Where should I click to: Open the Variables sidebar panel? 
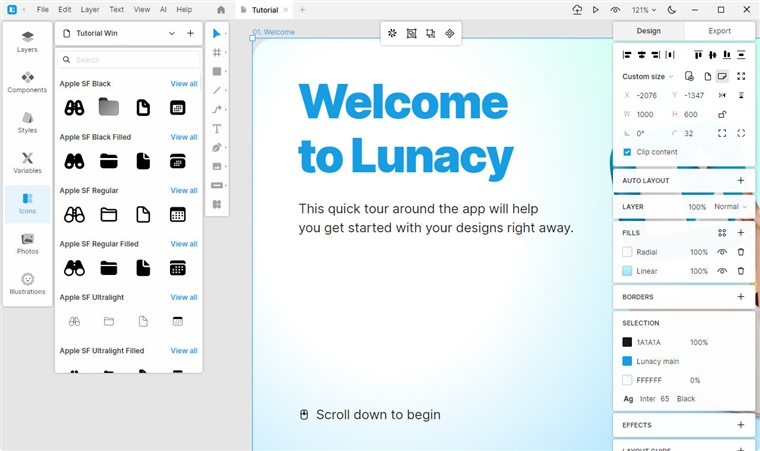coord(27,162)
